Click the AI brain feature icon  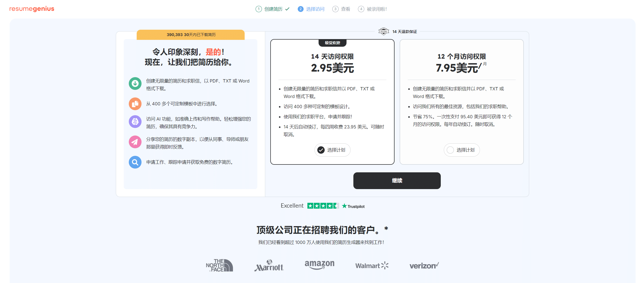click(135, 122)
